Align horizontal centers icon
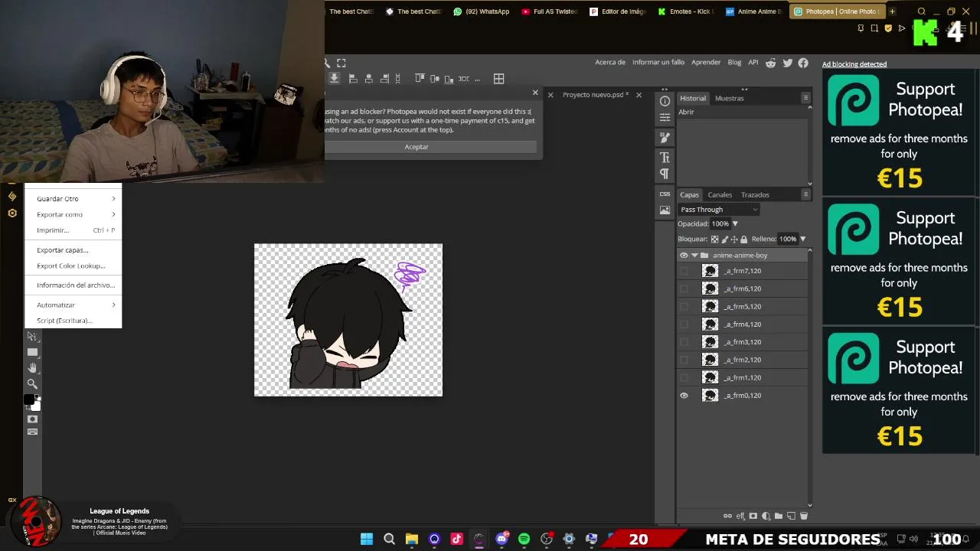980x551 pixels. click(x=369, y=78)
